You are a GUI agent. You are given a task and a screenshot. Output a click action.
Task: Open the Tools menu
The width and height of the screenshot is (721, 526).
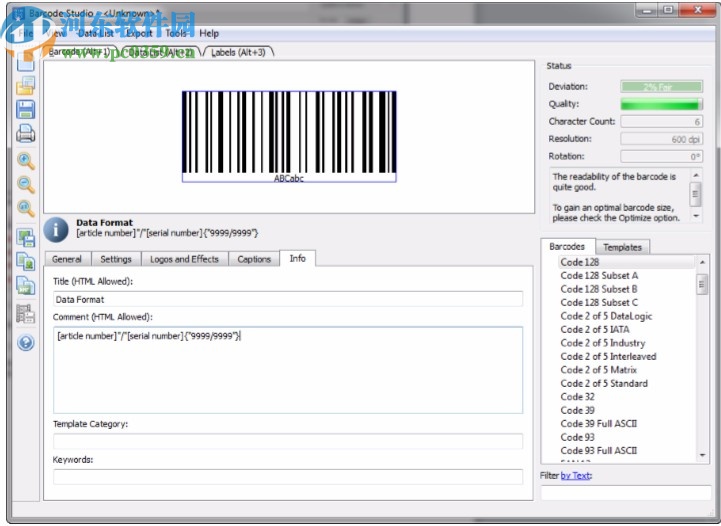point(176,33)
